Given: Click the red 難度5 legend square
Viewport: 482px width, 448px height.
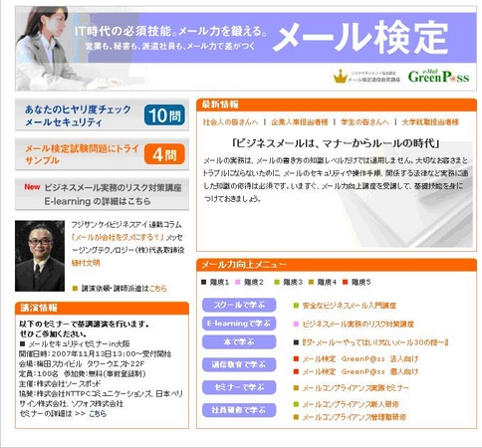Looking at the screenshot, I should click(x=346, y=282).
